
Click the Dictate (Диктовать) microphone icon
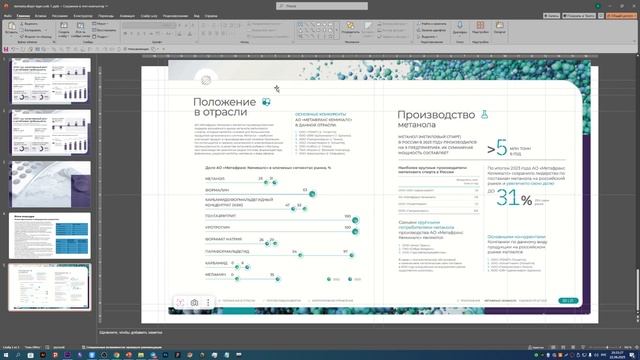pos(460,26)
